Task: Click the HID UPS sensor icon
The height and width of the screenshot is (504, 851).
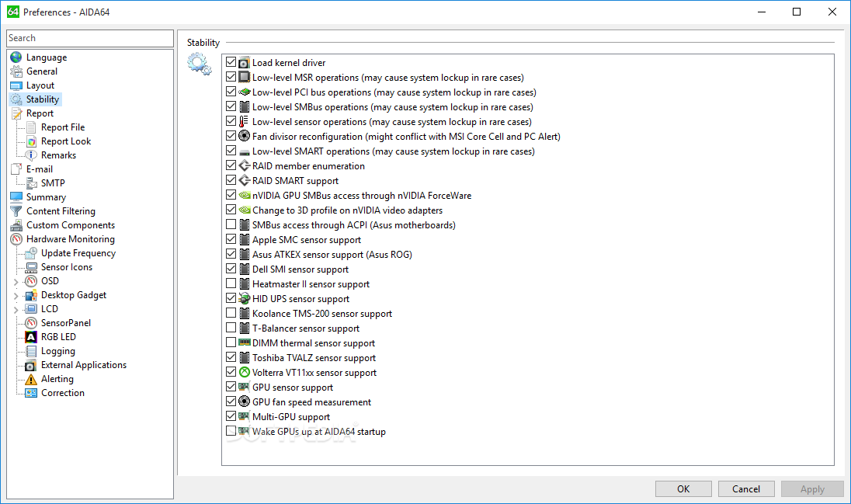Action: (x=245, y=299)
